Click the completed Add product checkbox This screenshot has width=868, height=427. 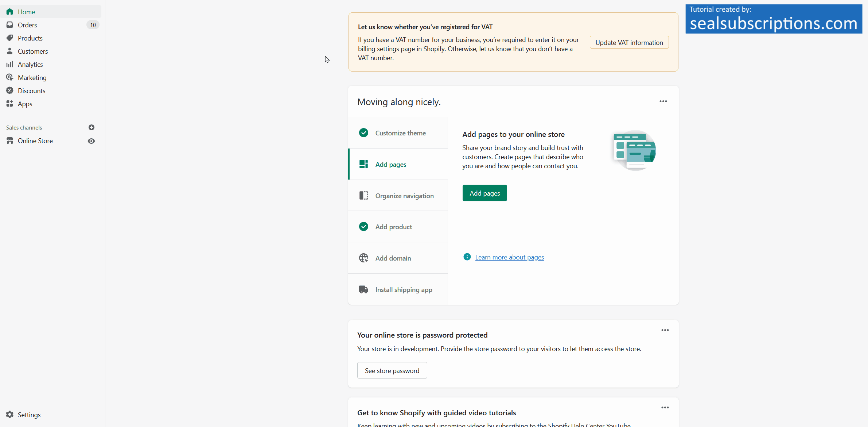click(364, 226)
